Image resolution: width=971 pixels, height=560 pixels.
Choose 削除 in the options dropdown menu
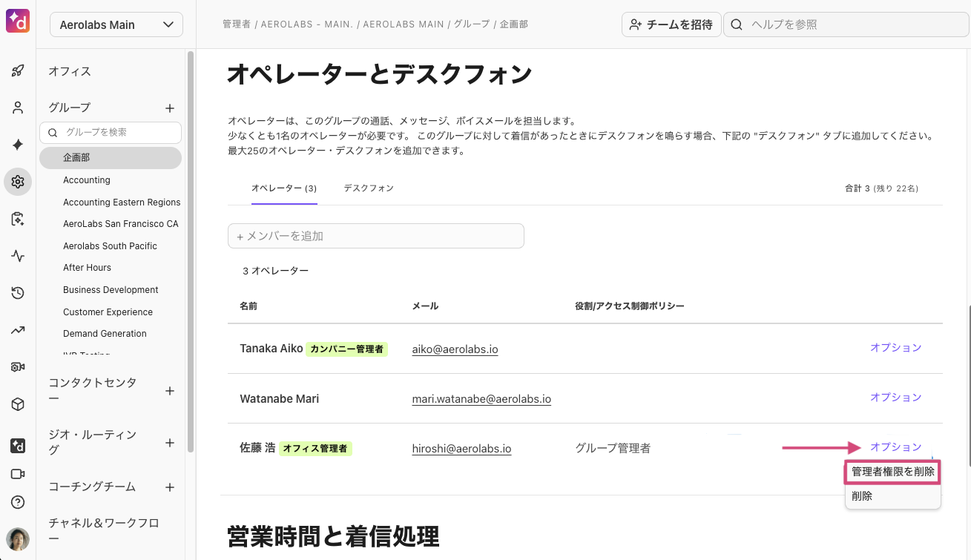pyautogui.click(x=862, y=496)
